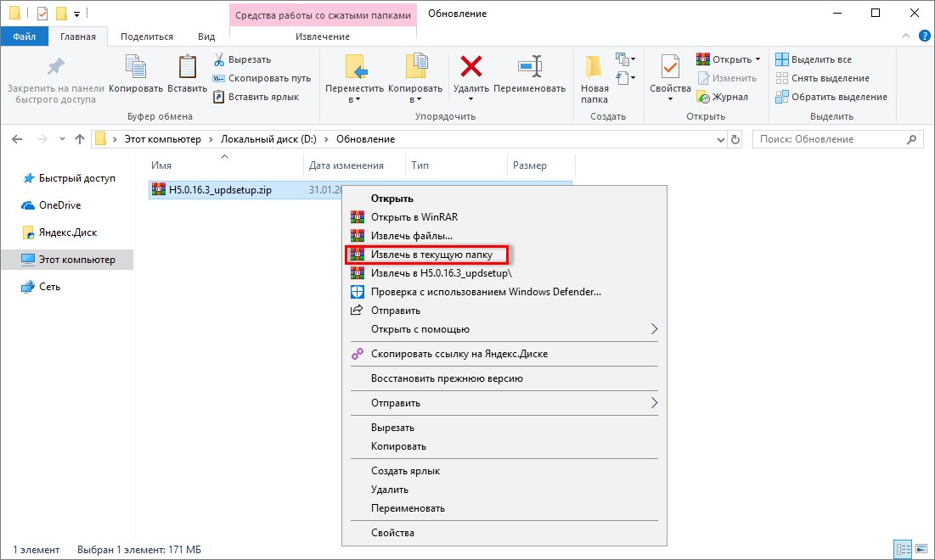Select Extract to current folder
The width and height of the screenshot is (935, 560).
431,255
